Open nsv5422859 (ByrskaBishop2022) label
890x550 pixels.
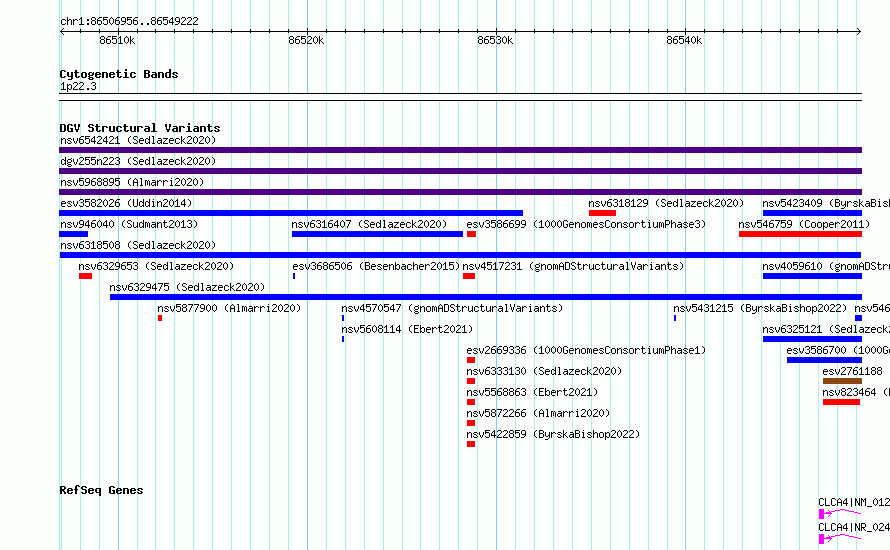coord(553,434)
